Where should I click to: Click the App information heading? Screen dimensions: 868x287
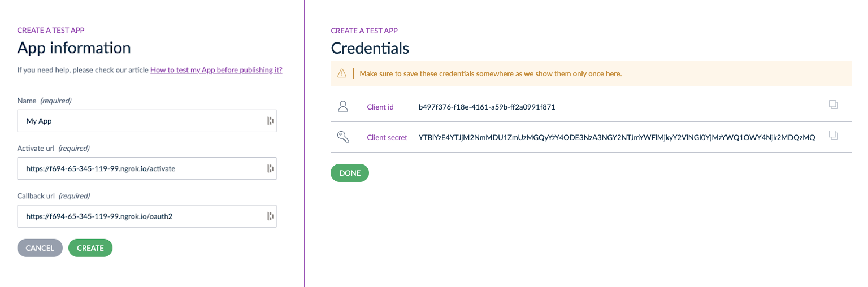pos(74,48)
